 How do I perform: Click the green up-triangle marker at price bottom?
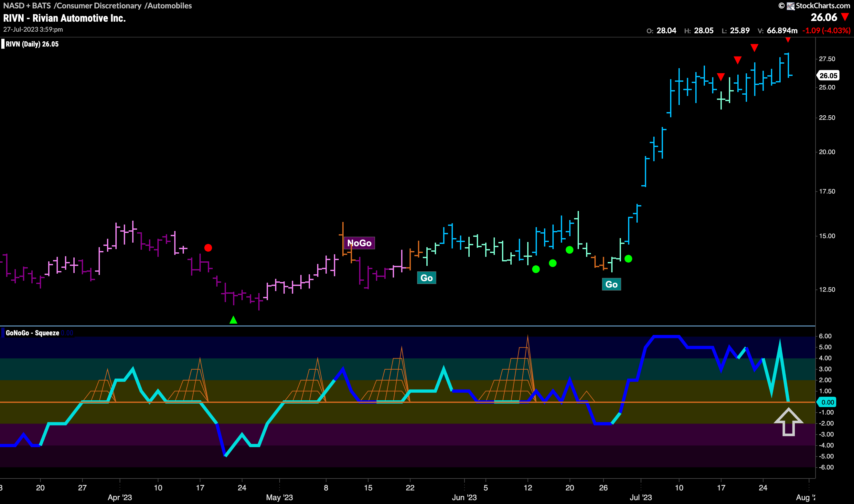[x=233, y=320]
